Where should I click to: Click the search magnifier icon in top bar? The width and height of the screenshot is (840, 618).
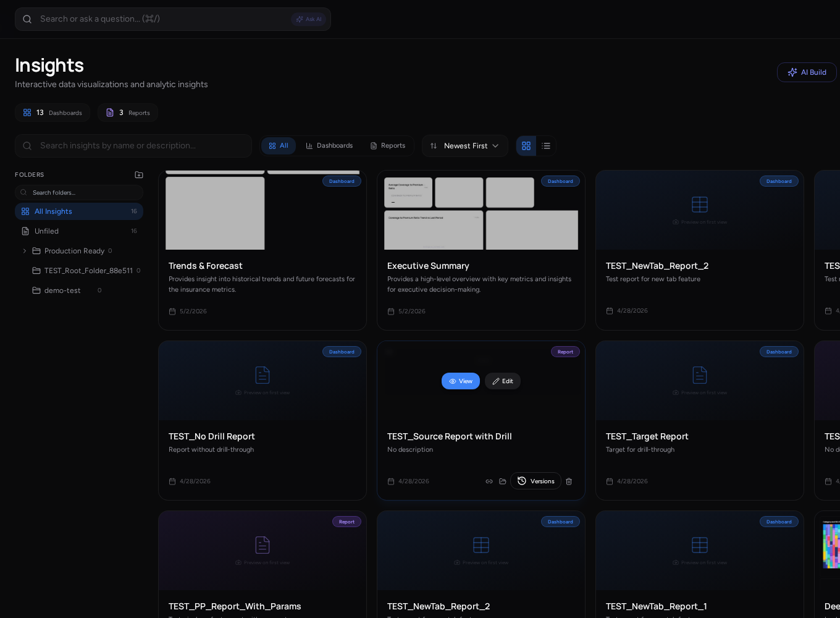point(27,19)
